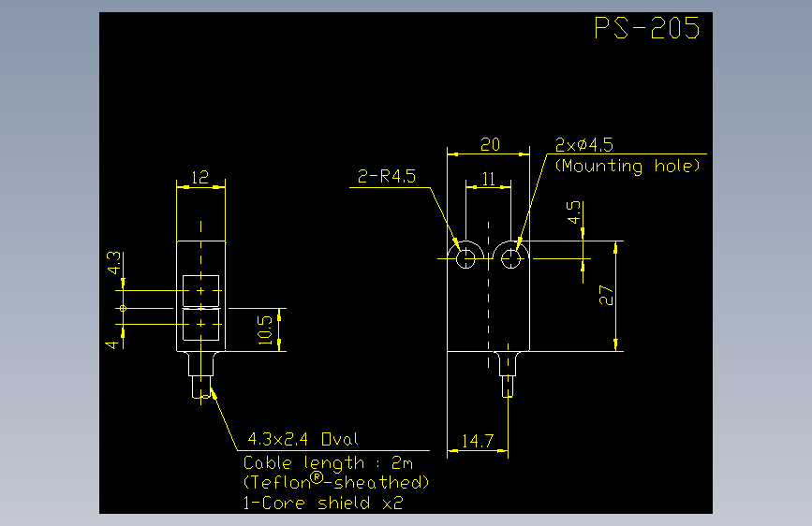
Task: Click the PS-205 model title text
Action: click(x=647, y=28)
